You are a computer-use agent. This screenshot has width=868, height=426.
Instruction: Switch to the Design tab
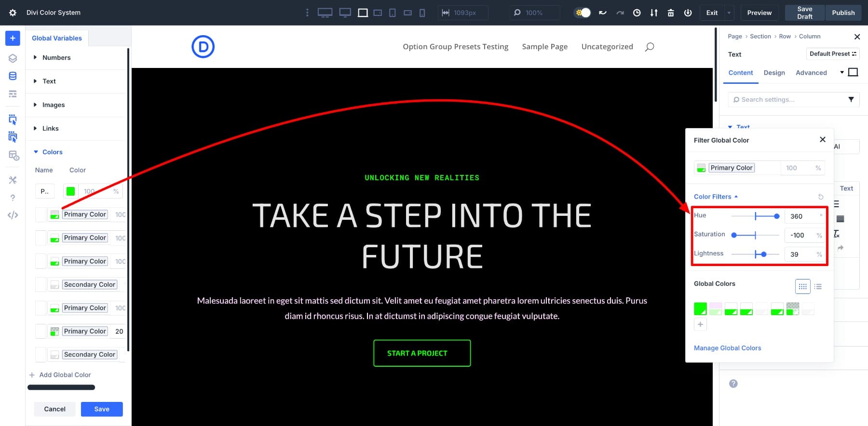(x=774, y=73)
